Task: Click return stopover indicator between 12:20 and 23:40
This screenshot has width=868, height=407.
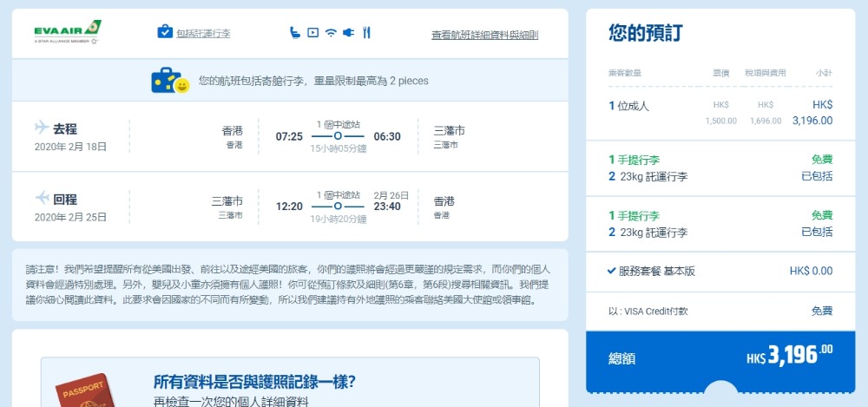Action: [x=338, y=207]
